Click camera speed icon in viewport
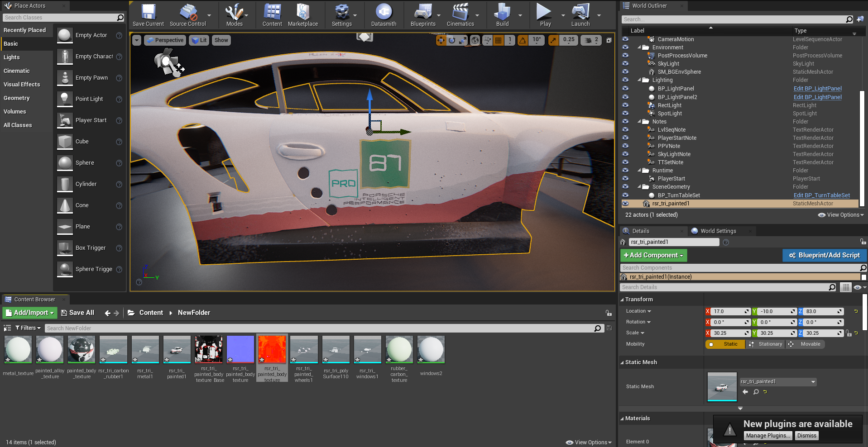The width and height of the screenshot is (868, 447). (588, 40)
